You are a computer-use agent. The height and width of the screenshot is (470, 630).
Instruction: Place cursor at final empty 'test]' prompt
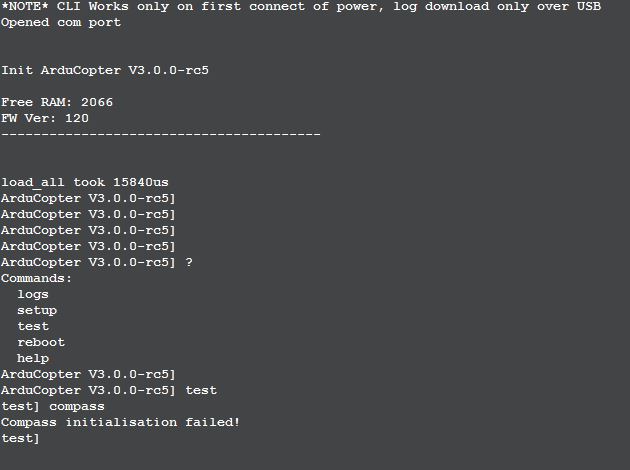20,438
